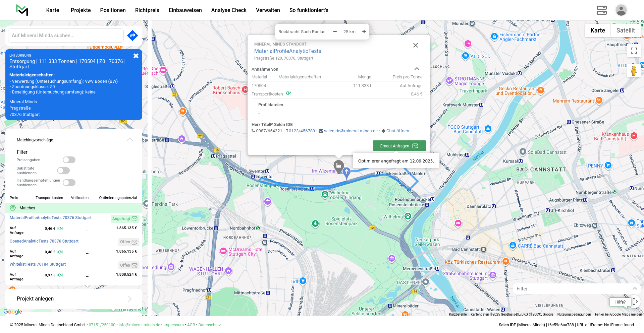Decrease the Rückfracht search radius

pos(335,31)
